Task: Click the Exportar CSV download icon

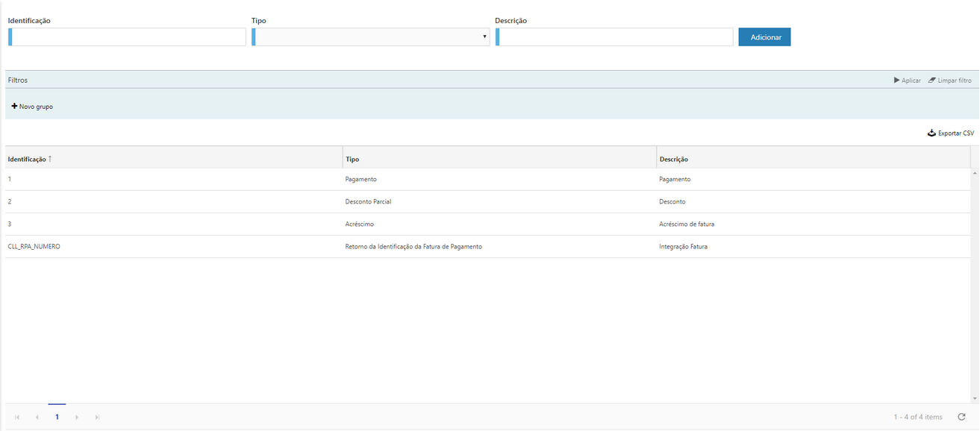Action: (931, 133)
